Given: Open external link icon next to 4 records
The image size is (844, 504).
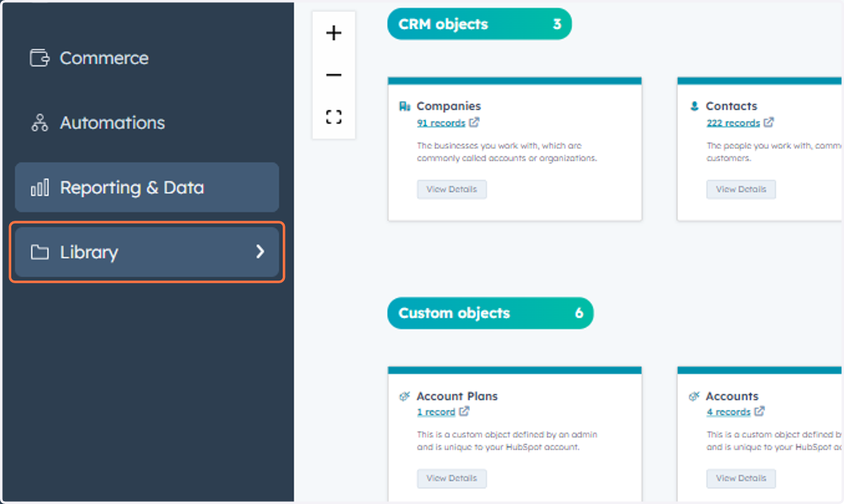Looking at the screenshot, I should (x=760, y=412).
